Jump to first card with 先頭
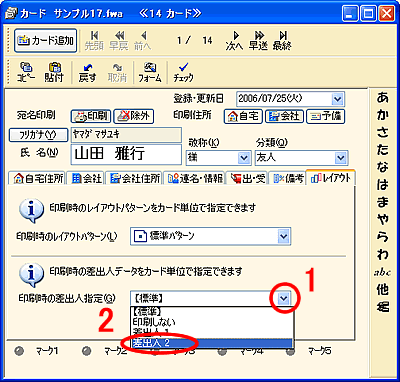The image size is (400, 382). tap(94, 40)
